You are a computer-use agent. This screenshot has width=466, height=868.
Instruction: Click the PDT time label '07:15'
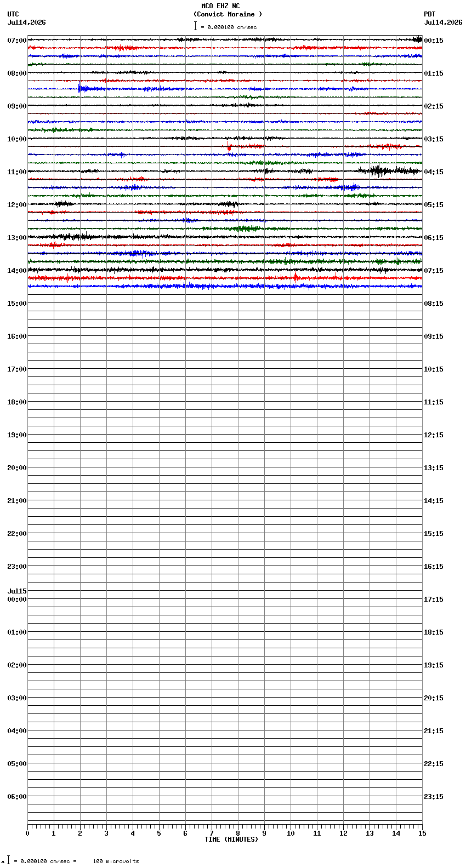[434, 271]
